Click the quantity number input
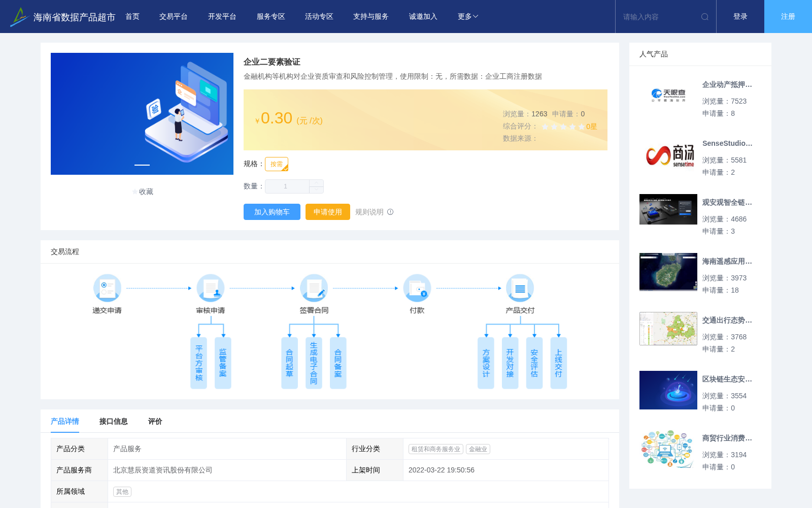The image size is (812, 508). point(287,186)
